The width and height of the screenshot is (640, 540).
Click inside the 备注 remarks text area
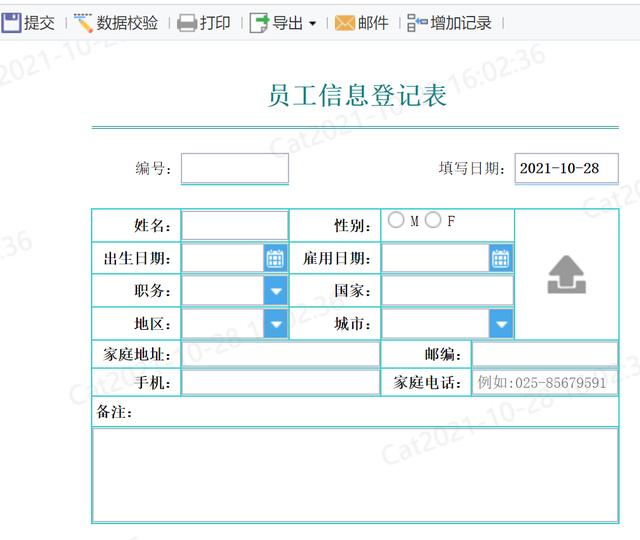click(x=355, y=475)
